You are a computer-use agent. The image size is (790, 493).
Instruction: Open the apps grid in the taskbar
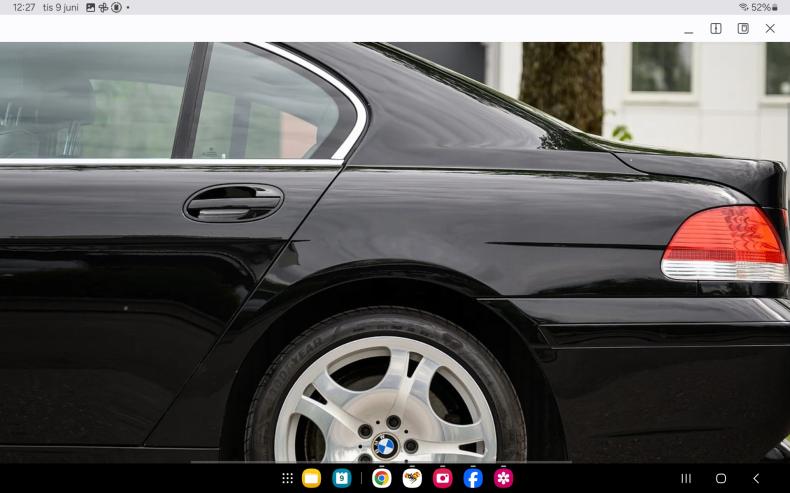point(288,478)
